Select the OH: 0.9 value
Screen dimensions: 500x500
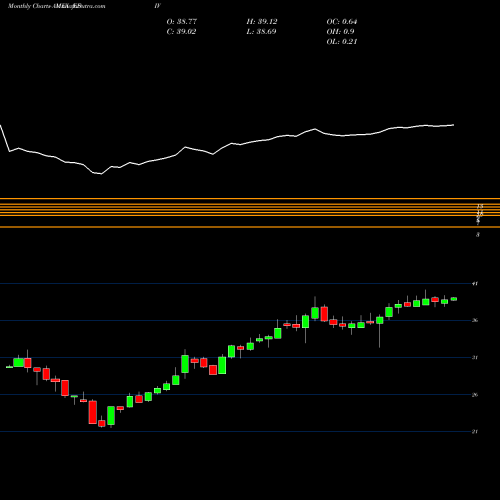point(340,32)
